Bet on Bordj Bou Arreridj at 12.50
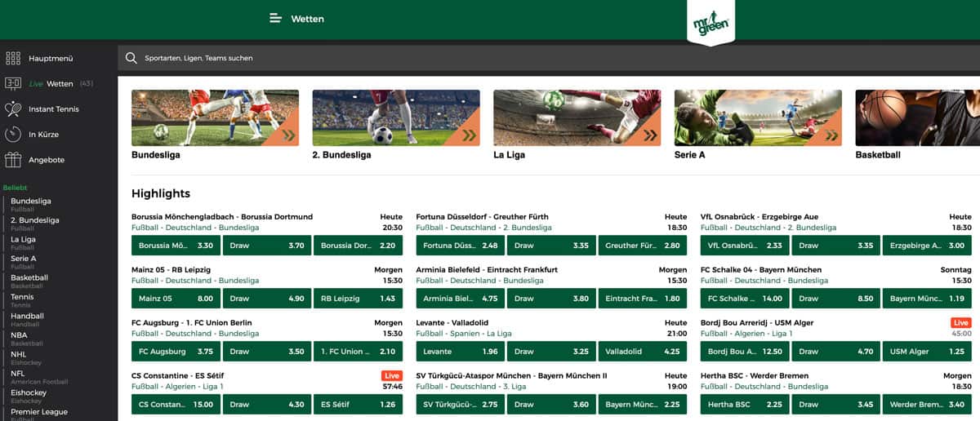Screen dimensions: 980x421 coord(745,351)
